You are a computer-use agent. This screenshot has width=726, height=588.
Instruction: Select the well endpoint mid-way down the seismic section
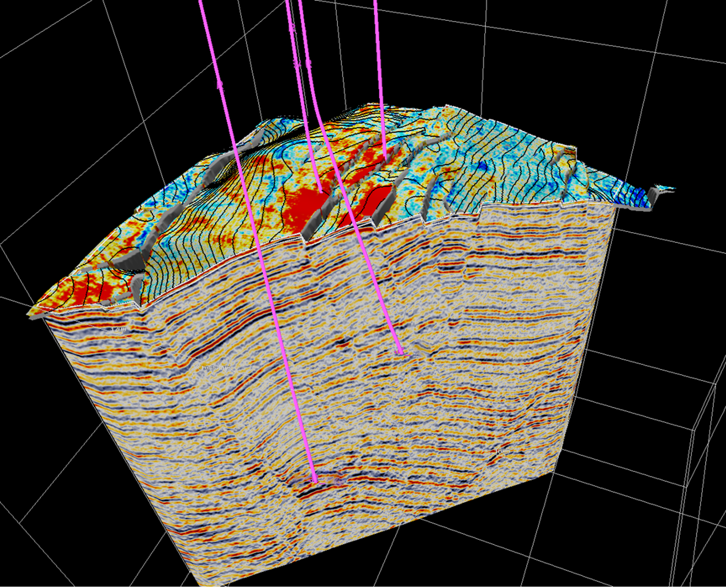(400, 351)
